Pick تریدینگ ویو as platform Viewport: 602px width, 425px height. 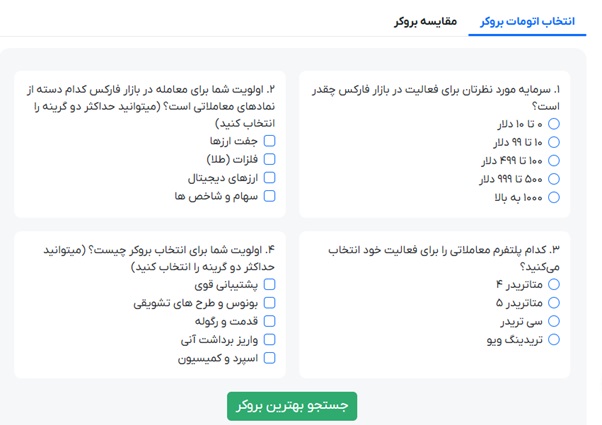[x=555, y=340]
